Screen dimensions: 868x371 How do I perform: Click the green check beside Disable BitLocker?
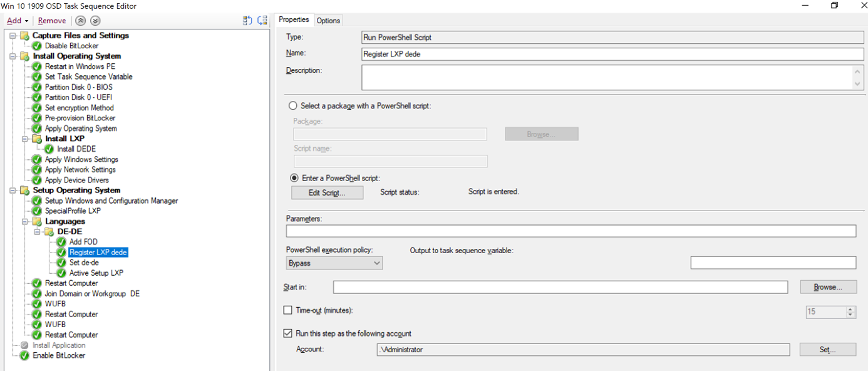click(x=36, y=45)
